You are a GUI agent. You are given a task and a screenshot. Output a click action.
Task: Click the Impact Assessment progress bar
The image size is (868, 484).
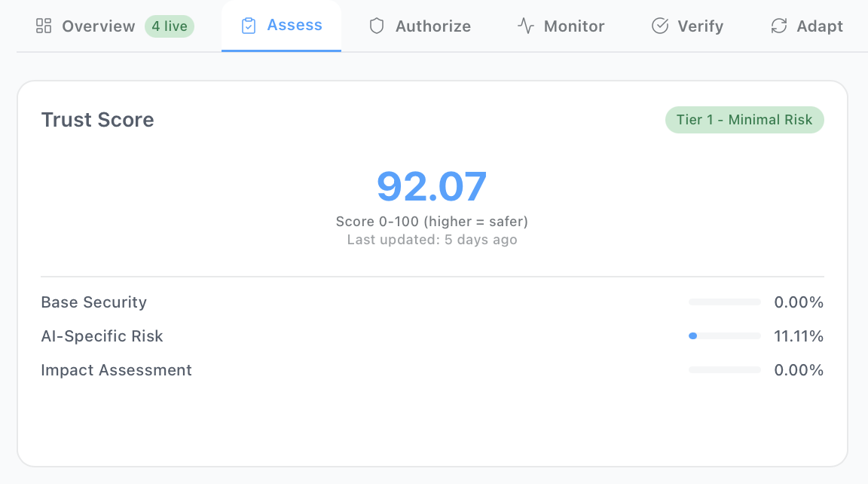click(724, 369)
